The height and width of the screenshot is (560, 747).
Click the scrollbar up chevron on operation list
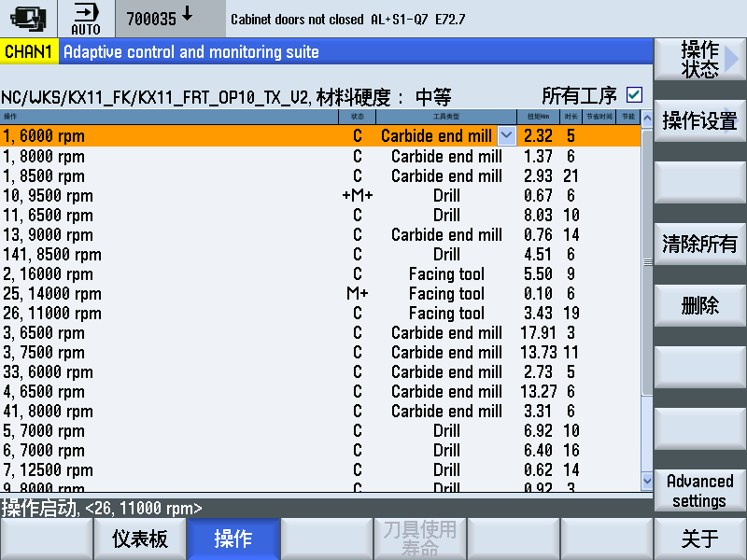tap(646, 116)
